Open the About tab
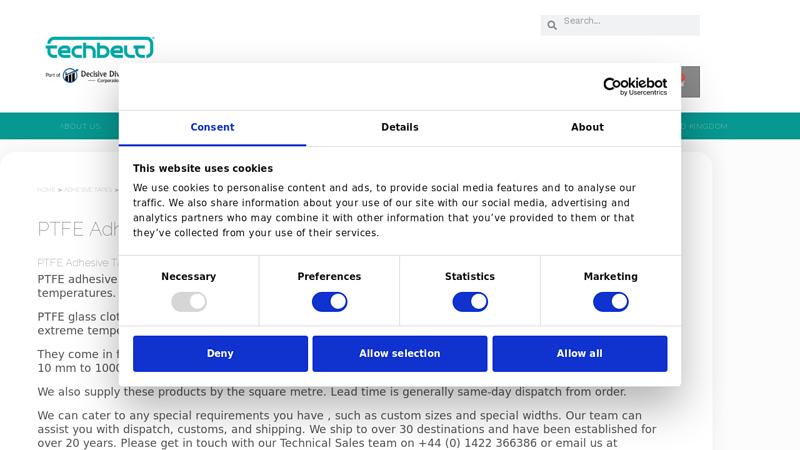 tap(587, 128)
